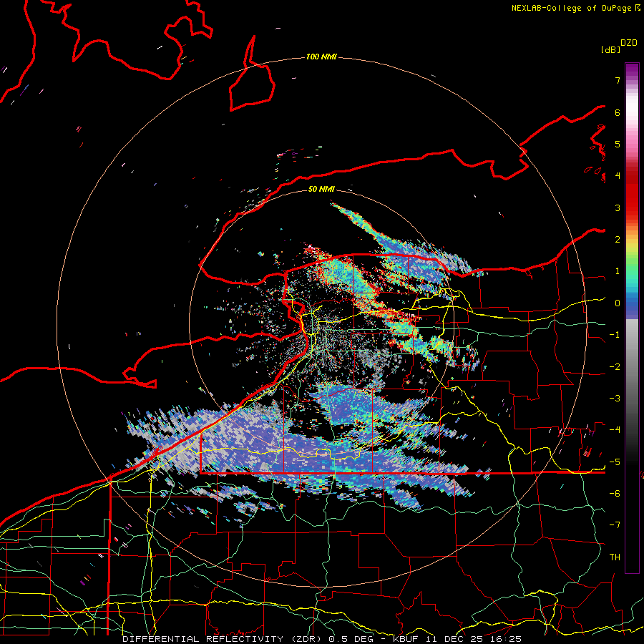Screen dimensions: 644x644
Task: Click the -7 value on the dB scale
Action: tap(615, 525)
